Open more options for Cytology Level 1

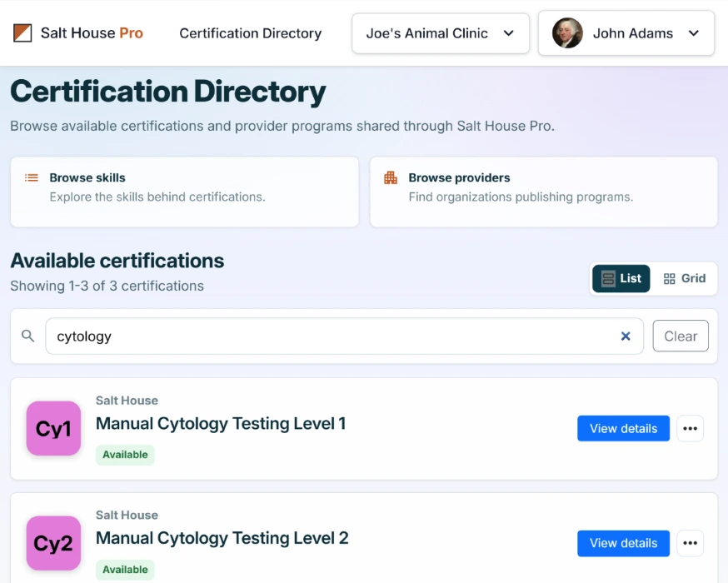pos(690,428)
